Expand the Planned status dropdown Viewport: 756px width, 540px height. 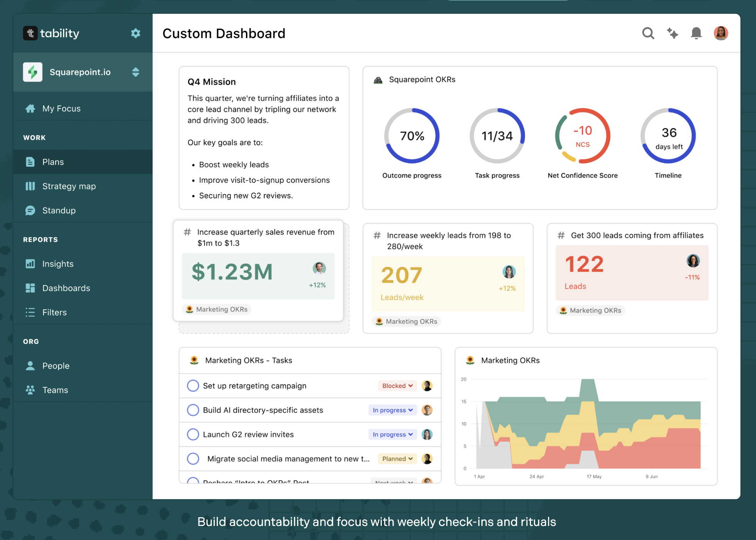(x=397, y=459)
